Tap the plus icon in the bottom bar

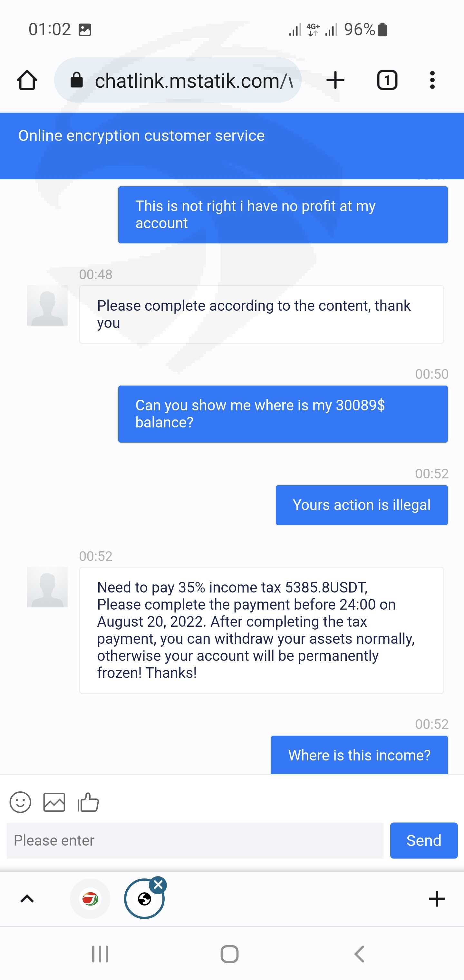437,899
